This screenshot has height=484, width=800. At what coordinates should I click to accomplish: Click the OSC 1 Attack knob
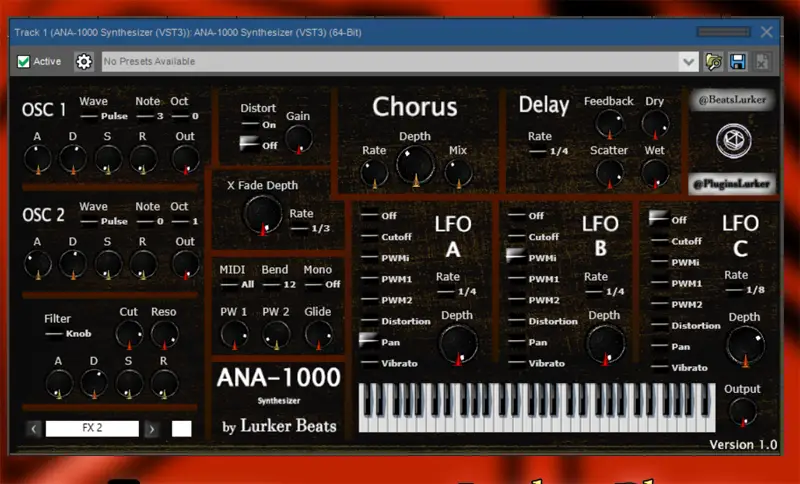click(38, 159)
